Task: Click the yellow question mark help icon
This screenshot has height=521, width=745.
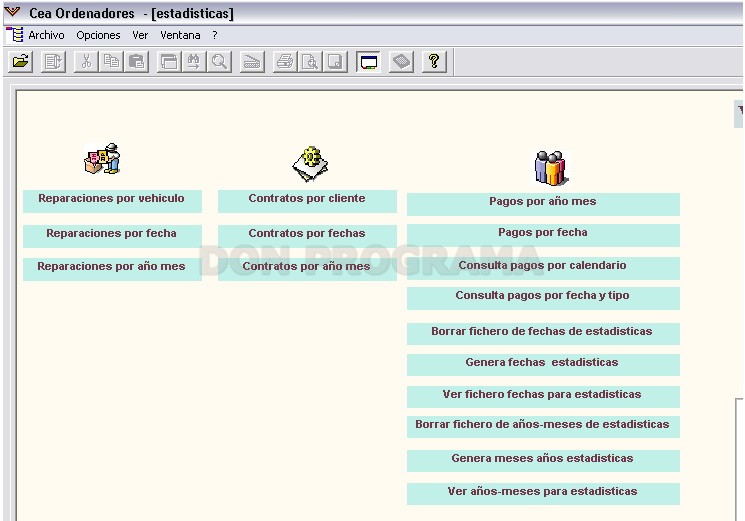Action: 434,62
